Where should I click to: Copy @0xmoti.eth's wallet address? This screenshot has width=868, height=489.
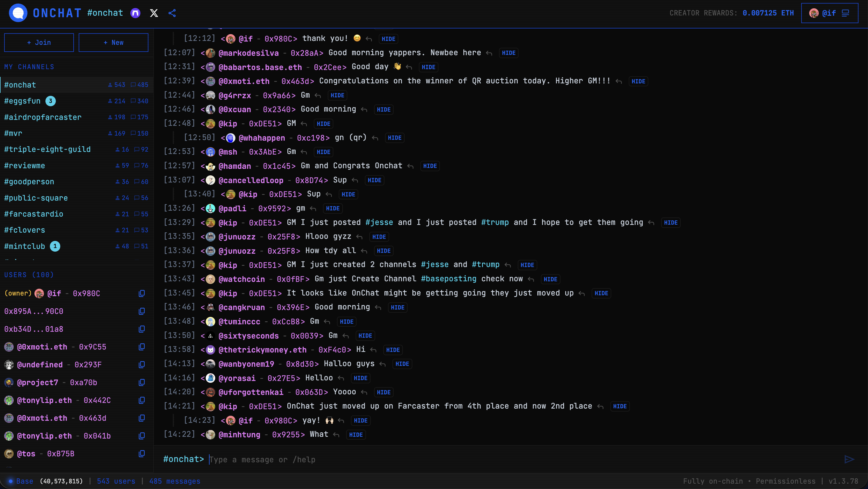[142, 347]
